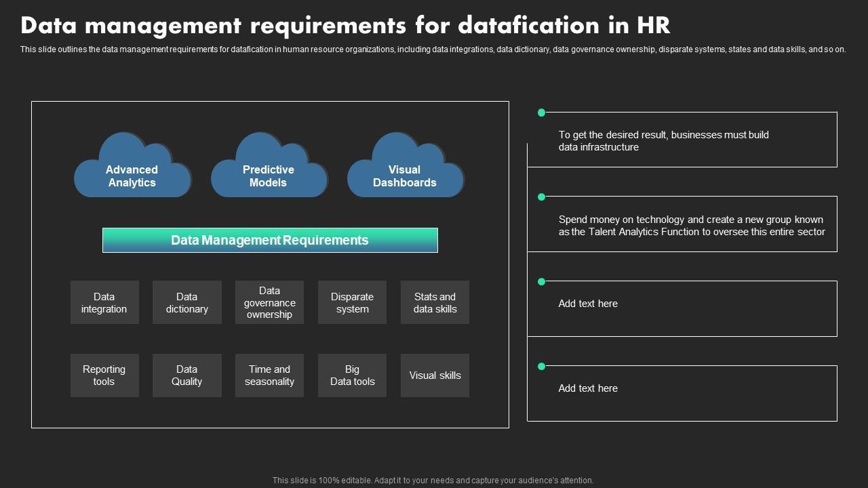Click green bullet dot of last text box
The width and height of the screenshot is (868, 488).
[x=541, y=366]
